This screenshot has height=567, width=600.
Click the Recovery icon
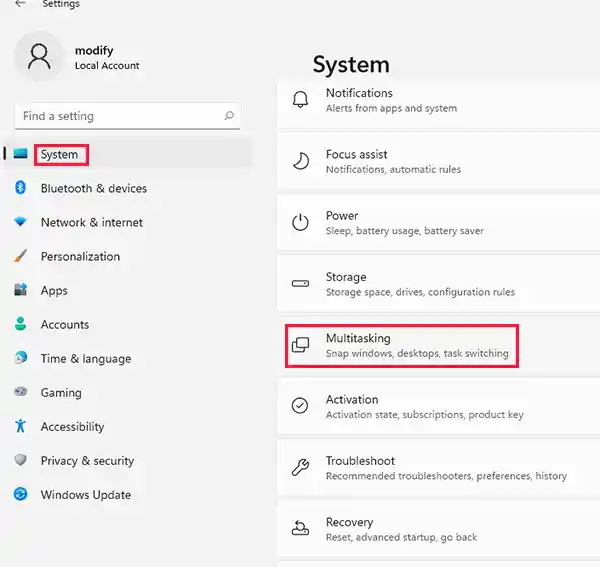click(x=300, y=528)
